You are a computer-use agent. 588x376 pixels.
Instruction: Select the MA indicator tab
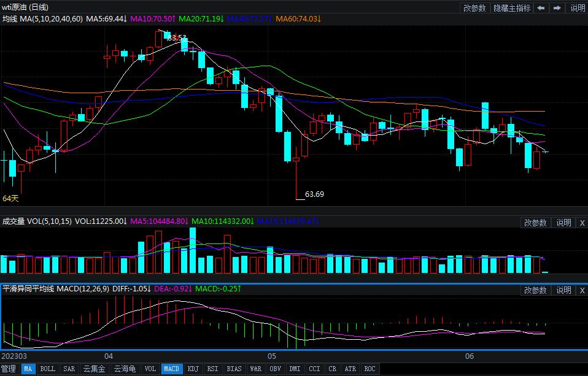pyautogui.click(x=28, y=369)
